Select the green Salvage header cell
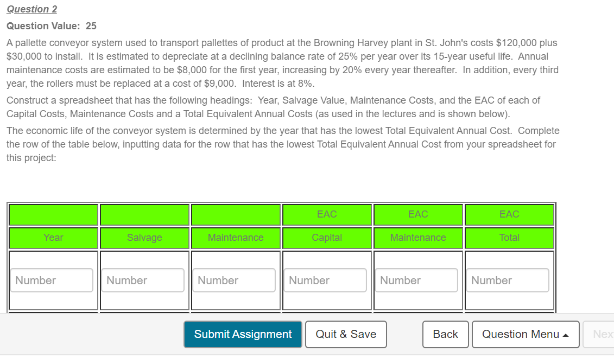The height and width of the screenshot is (364, 614). pyautogui.click(x=144, y=238)
